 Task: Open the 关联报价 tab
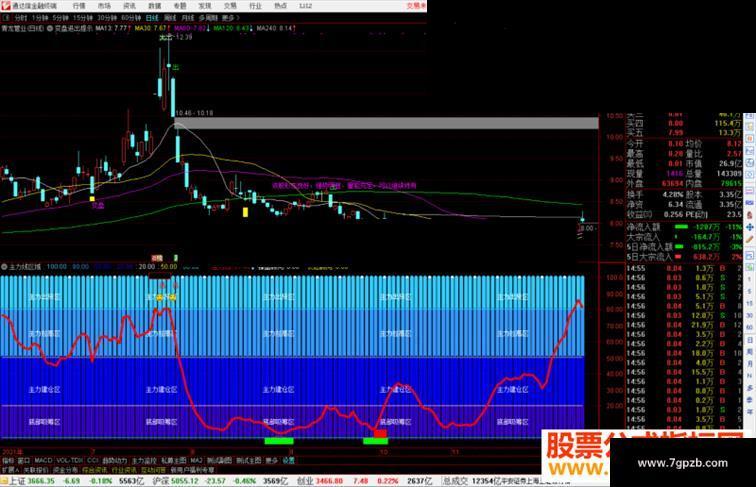click(36, 470)
